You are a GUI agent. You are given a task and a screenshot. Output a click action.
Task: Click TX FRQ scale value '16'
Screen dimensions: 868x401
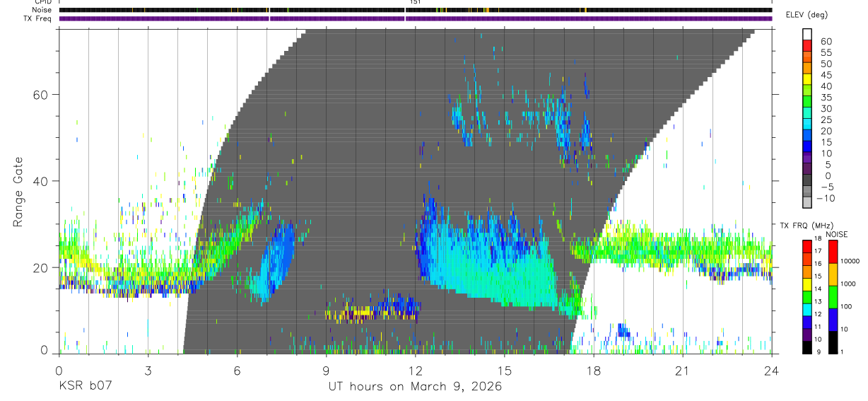click(817, 264)
